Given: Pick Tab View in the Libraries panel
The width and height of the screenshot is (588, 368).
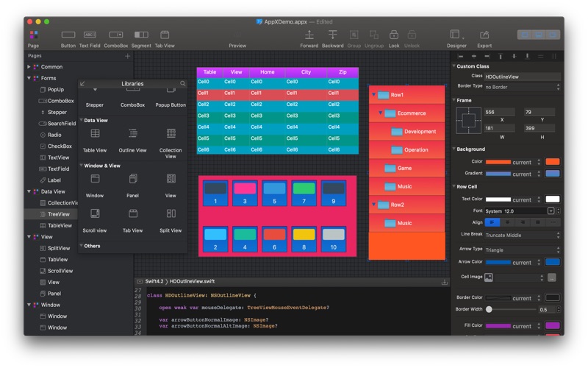Looking at the screenshot, I should (x=133, y=221).
